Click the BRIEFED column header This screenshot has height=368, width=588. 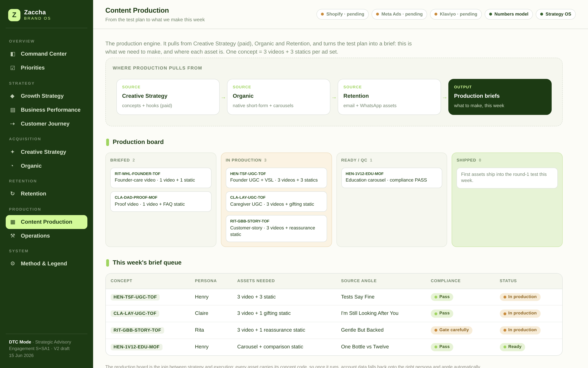[122, 160]
